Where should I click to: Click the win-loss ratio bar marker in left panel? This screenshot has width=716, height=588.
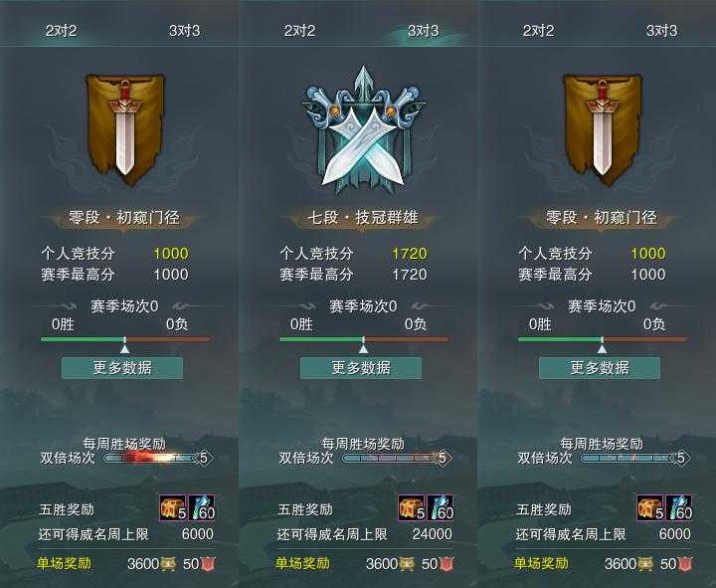point(124,345)
